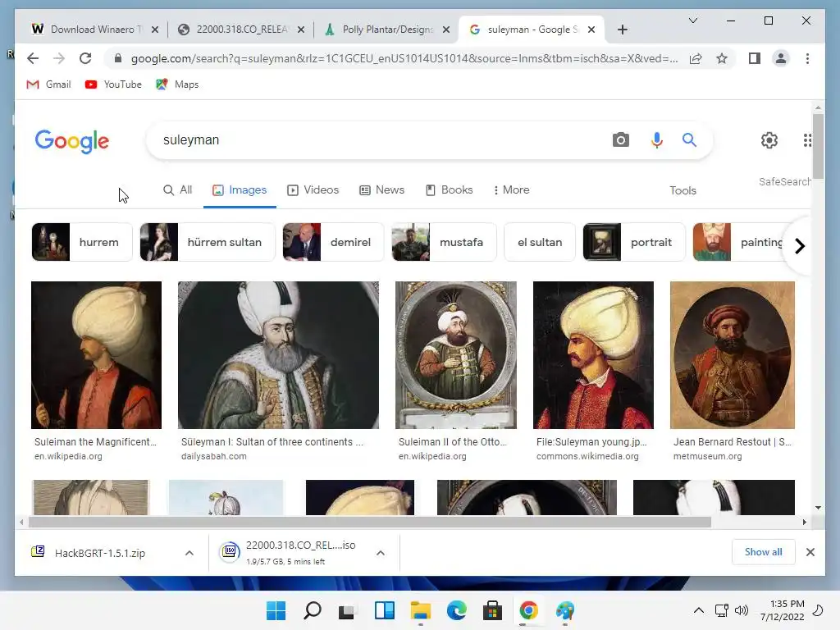Image resolution: width=840 pixels, height=630 pixels.
Task: Close the downloads shelf
Action: [x=810, y=552]
